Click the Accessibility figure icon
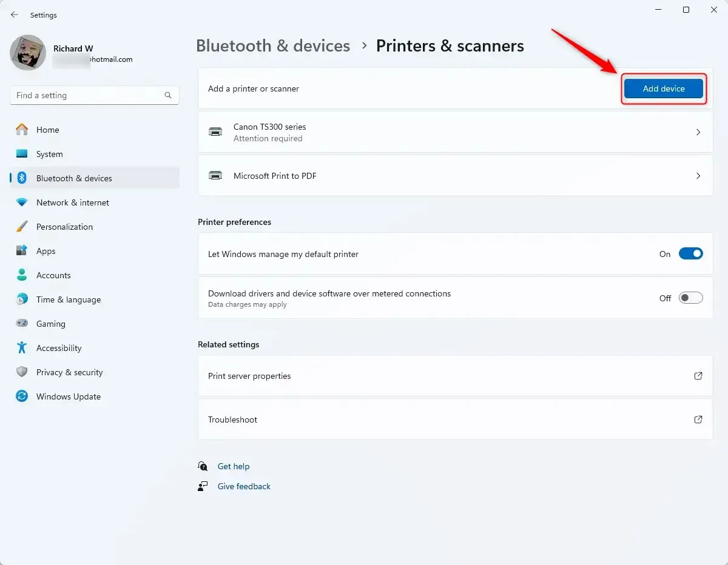Viewport: 728px width, 565px height. [x=22, y=348]
